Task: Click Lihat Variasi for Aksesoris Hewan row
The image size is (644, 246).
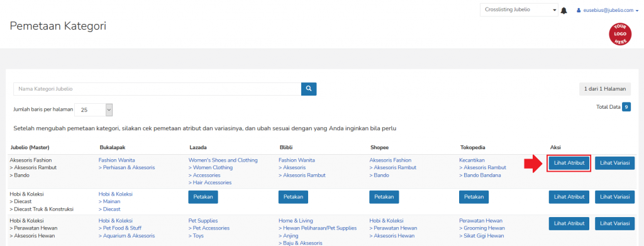Action: [x=615, y=224]
